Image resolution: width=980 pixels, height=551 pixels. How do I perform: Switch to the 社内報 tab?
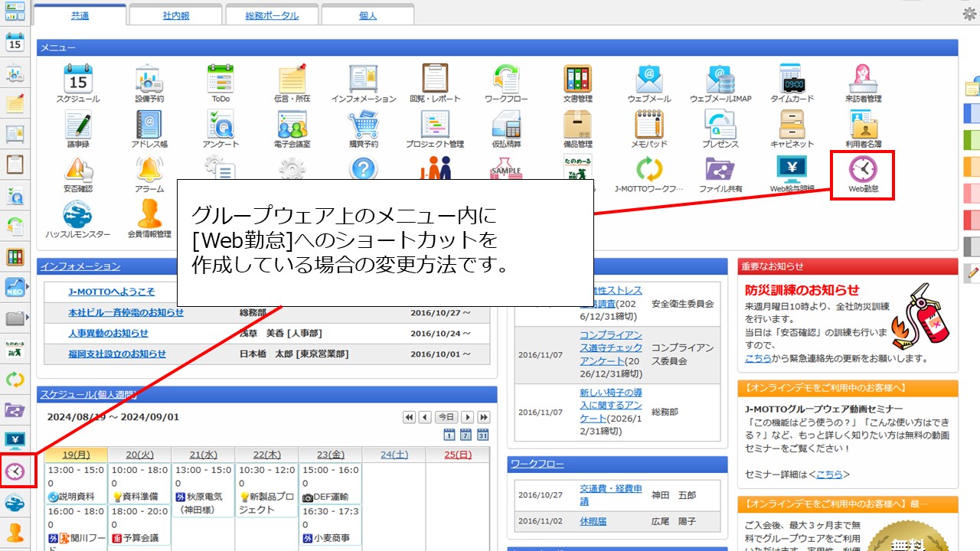(x=175, y=15)
